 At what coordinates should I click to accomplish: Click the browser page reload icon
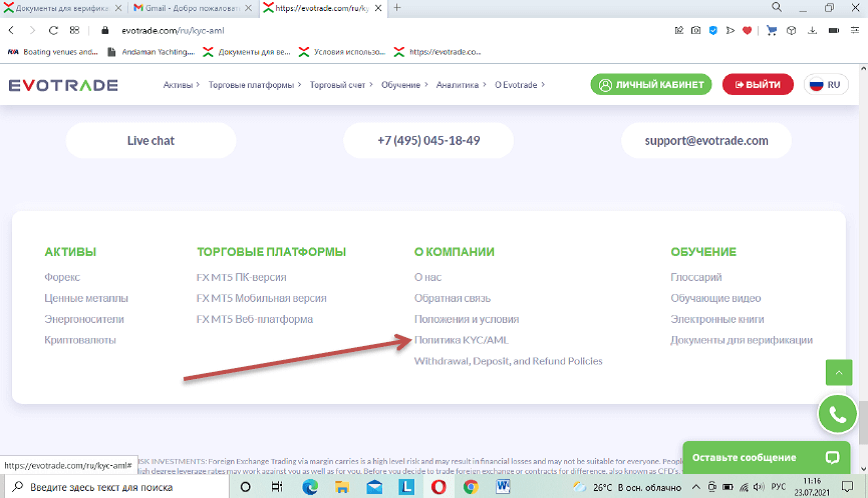coord(52,30)
